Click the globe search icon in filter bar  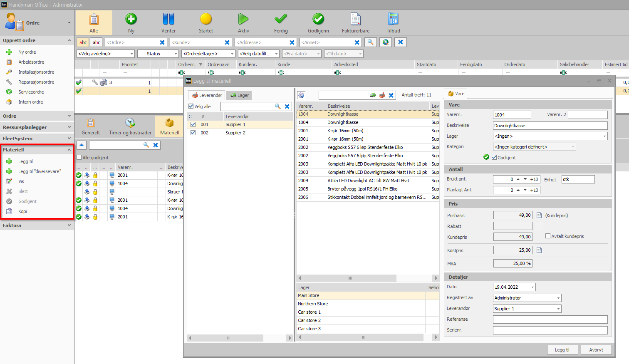tap(386, 42)
